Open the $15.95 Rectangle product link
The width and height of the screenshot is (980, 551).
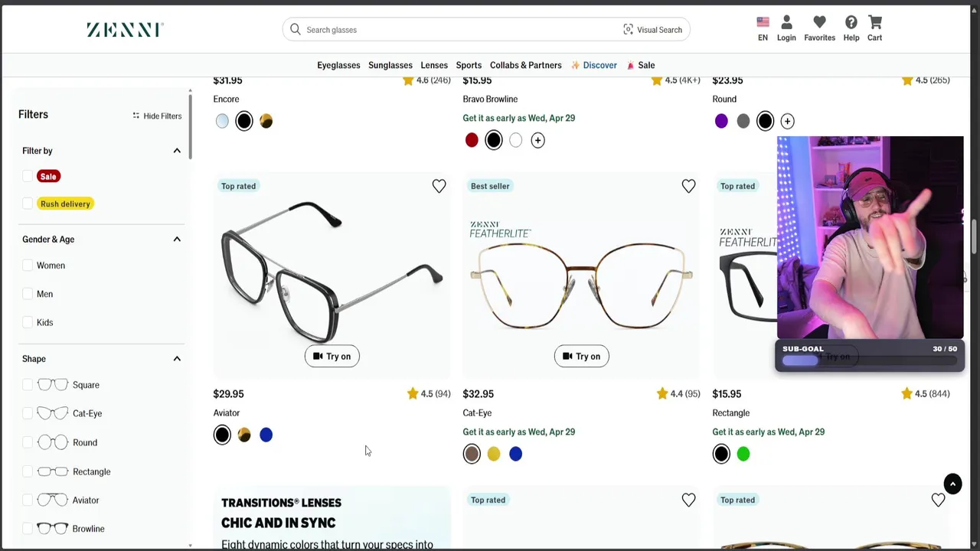point(730,412)
